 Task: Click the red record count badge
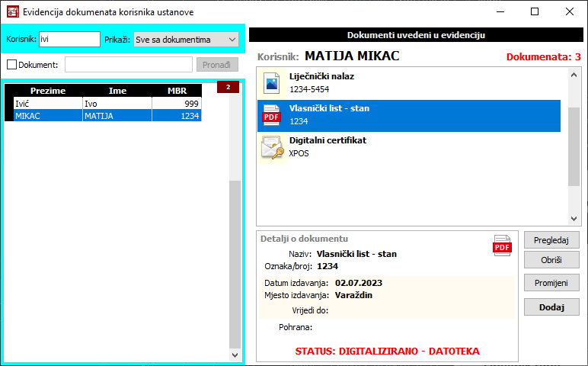coord(228,87)
